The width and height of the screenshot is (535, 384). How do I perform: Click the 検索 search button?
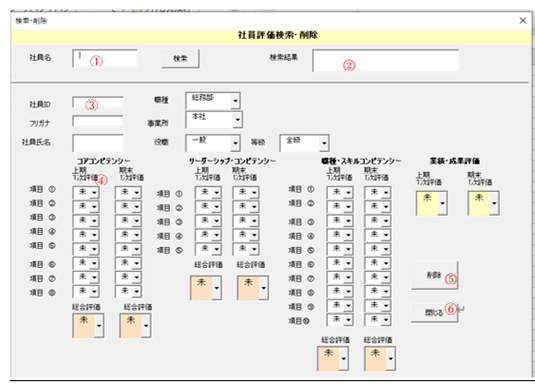point(180,58)
